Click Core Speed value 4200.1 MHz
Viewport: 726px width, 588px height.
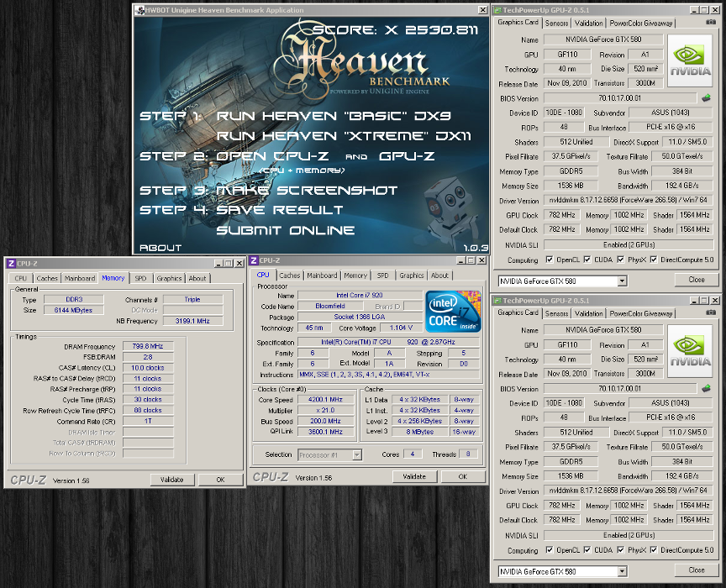(325, 399)
